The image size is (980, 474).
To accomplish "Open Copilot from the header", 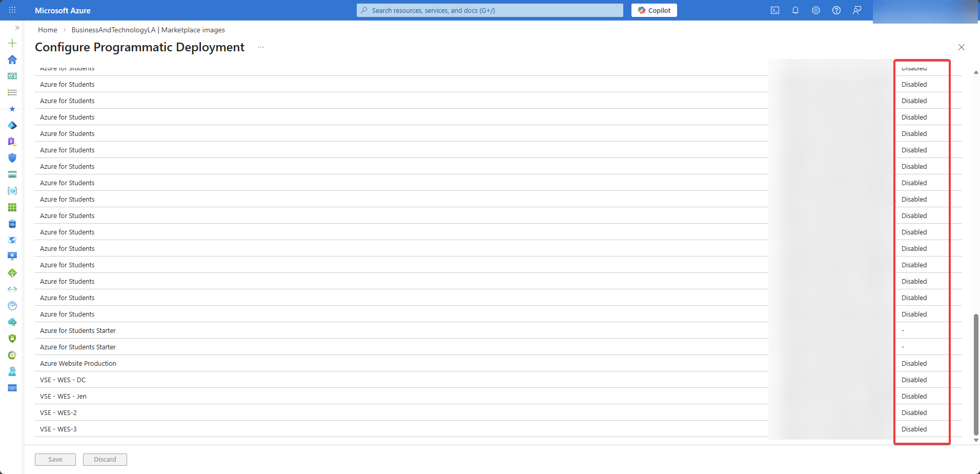I will (x=654, y=10).
